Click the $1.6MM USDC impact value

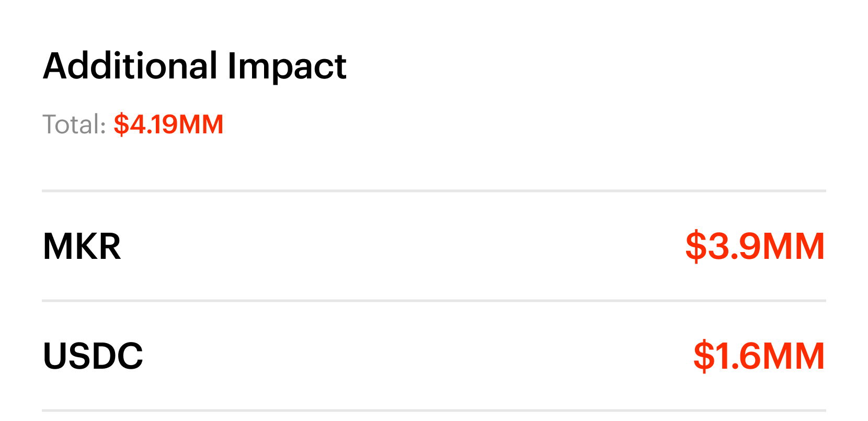click(759, 356)
